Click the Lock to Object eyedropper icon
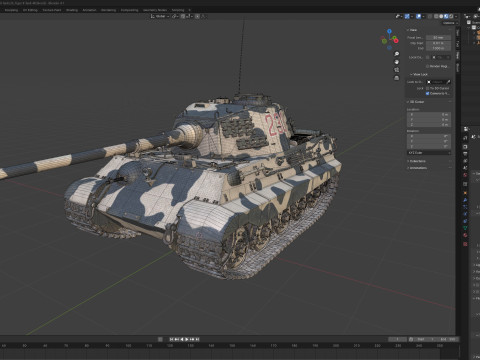This screenshot has height=360, width=480. (449, 82)
